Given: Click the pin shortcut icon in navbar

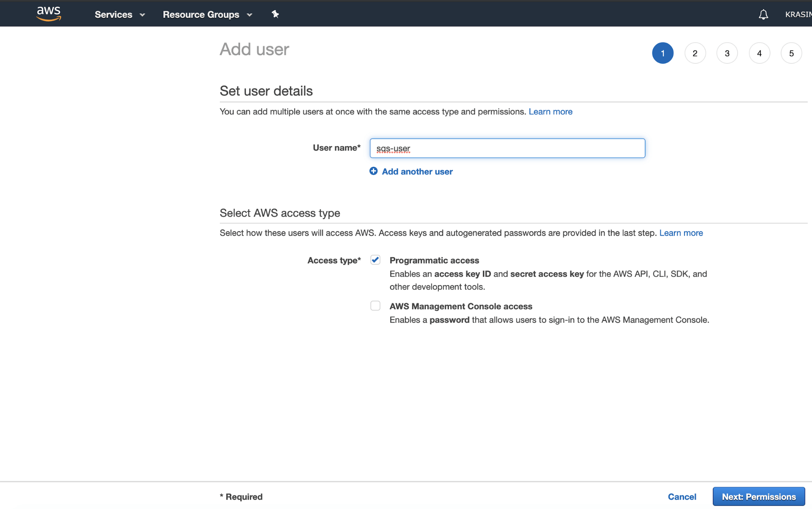Looking at the screenshot, I should pyautogui.click(x=275, y=14).
